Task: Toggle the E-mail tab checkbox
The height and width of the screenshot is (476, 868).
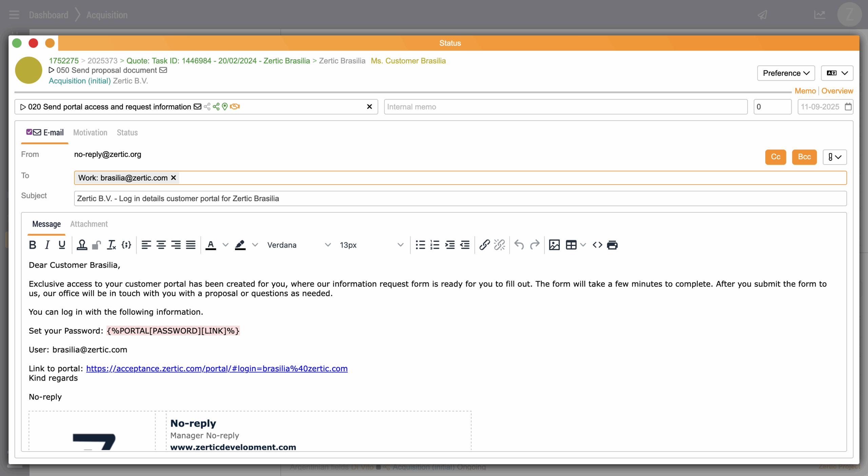Action: [29, 132]
